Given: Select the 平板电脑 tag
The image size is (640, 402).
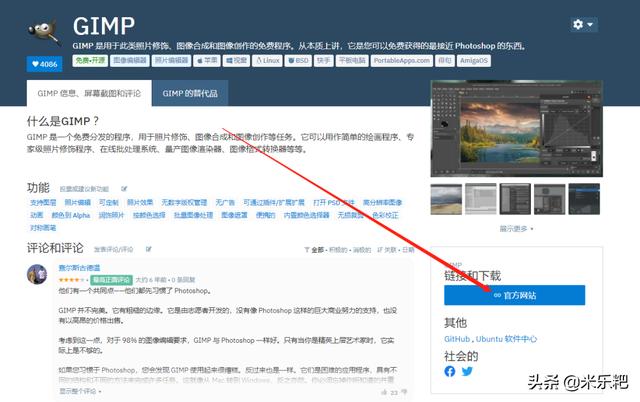Looking at the screenshot, I should pyautogui.click(x=352, y=60).
